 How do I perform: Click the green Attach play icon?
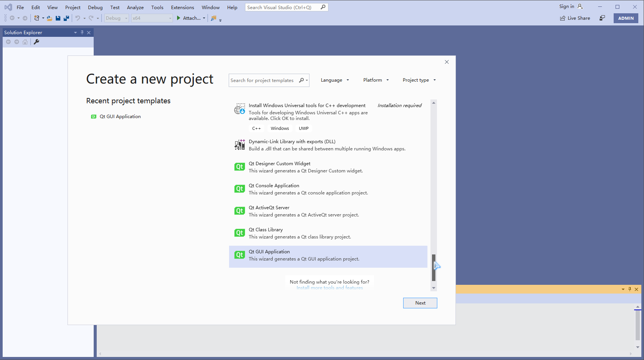179,18
